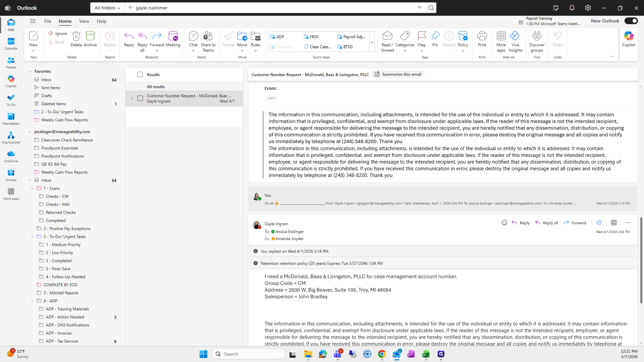Open the ADP - Action Needed folder
This screenshot has height=362, width=644.
coord(65,317)
